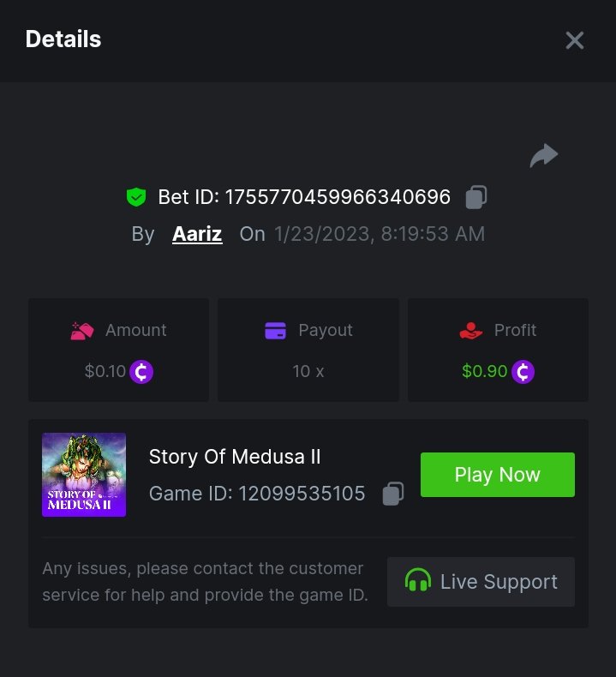The width and height of the screenshot is (616, 677).
Task: Copy the Bet ID to clipboard
Action: [476, 198]
